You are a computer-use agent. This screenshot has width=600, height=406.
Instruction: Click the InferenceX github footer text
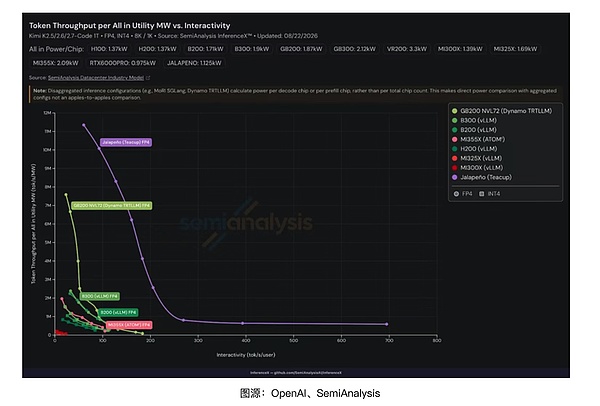point(296,373)
